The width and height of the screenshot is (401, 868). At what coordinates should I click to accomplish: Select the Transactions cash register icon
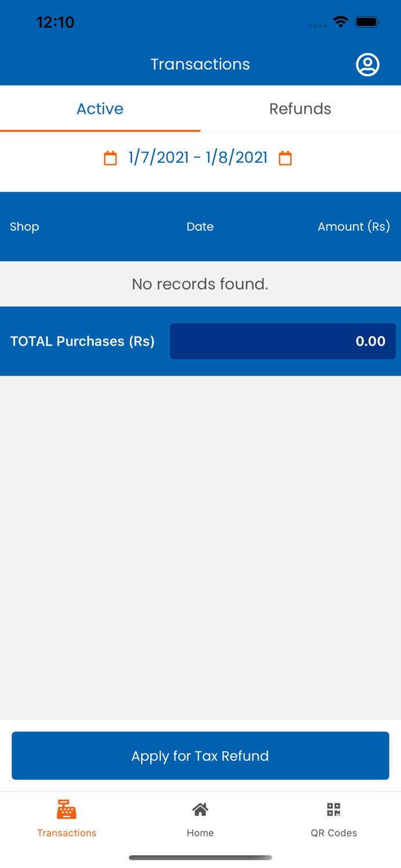tap(67, 809)
